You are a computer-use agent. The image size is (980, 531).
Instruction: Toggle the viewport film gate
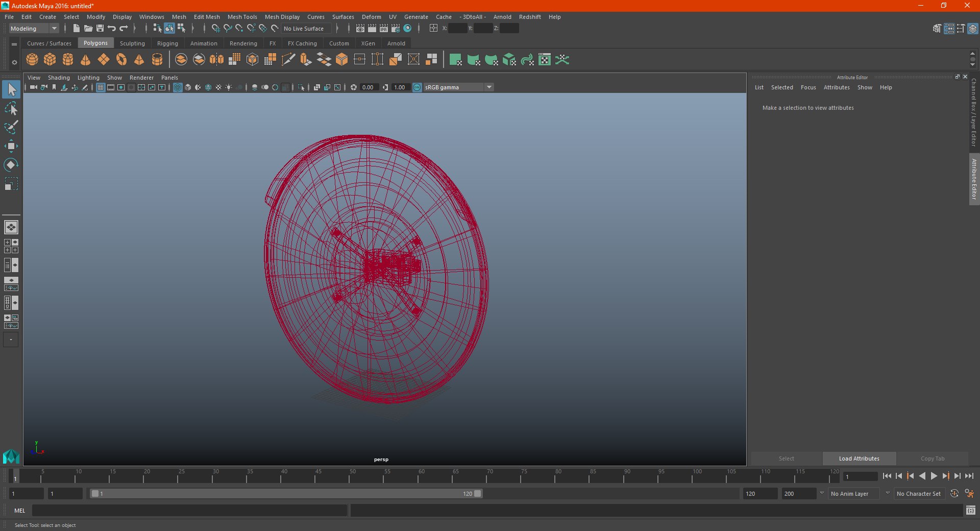point(111,87)
